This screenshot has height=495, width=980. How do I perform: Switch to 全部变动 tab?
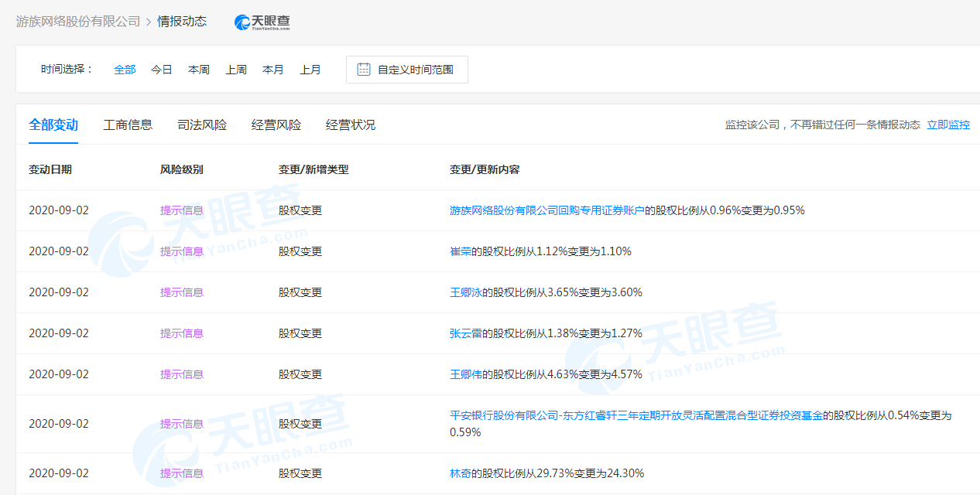[53, 125]
